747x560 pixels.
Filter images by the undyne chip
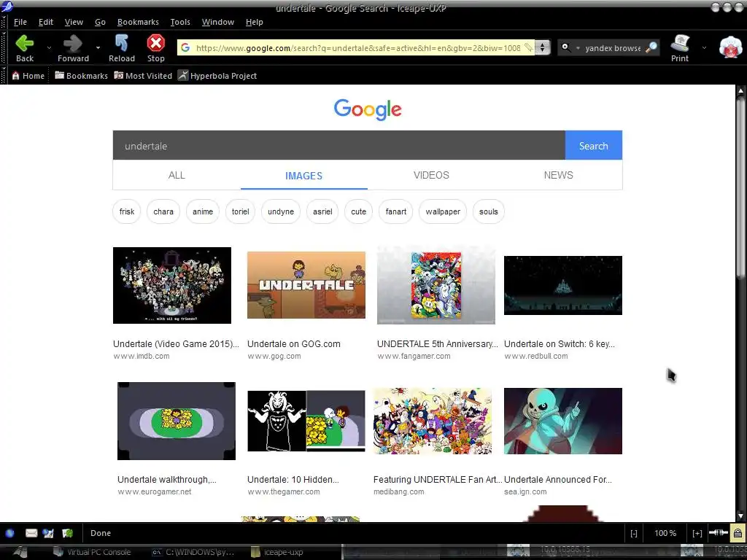coord(281,211)
